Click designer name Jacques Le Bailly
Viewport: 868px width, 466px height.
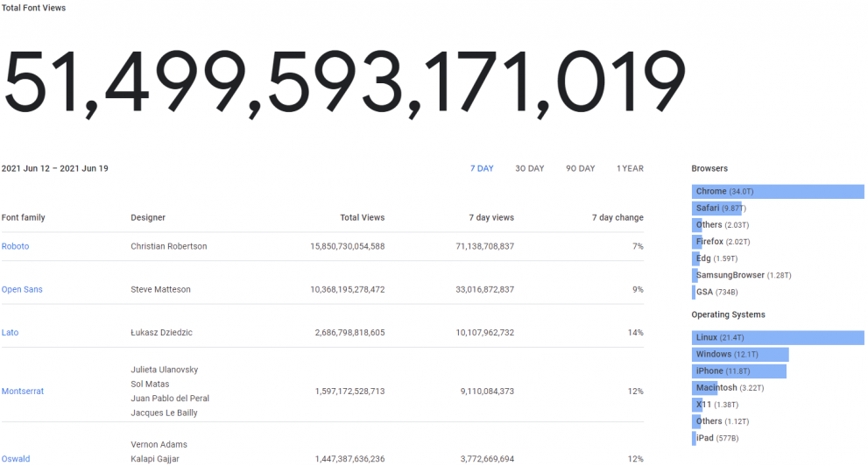point(164,413)
